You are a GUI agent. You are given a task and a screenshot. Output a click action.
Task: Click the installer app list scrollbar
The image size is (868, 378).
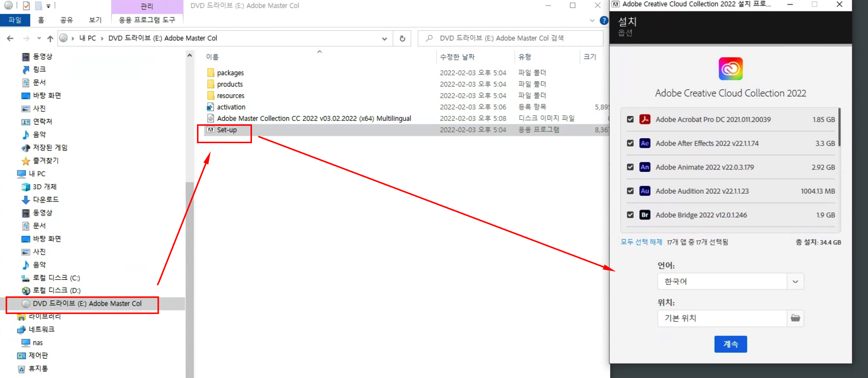pos(839,127)
